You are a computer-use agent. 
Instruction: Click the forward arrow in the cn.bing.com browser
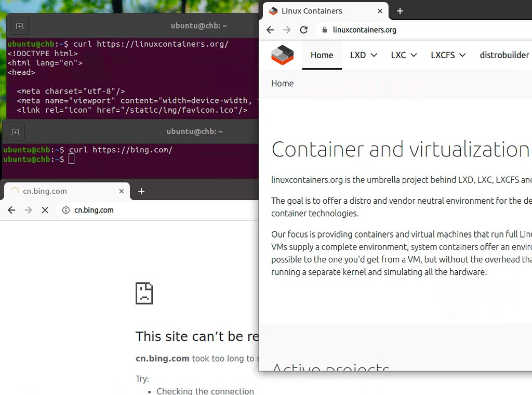point(28,210)
